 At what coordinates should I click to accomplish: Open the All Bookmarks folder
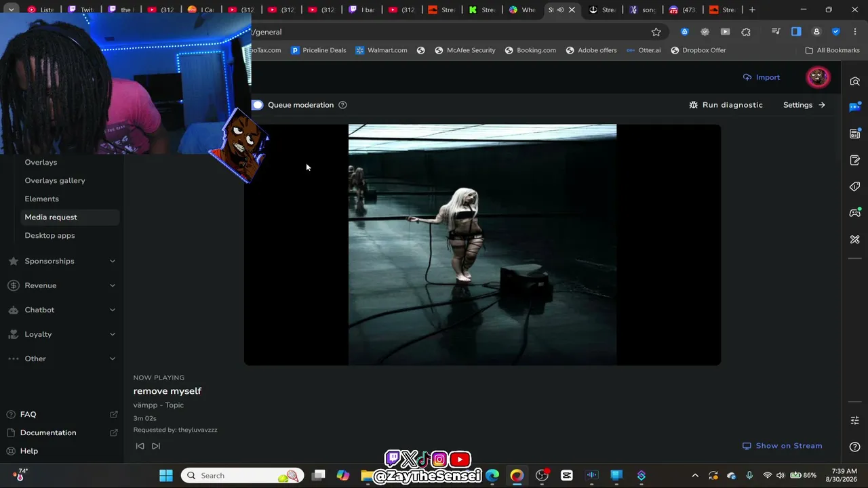click(x=832, y=50)
